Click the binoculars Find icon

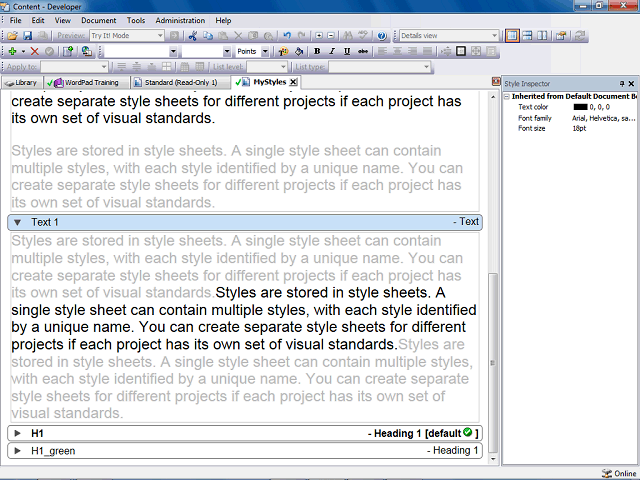click(348, 36)
